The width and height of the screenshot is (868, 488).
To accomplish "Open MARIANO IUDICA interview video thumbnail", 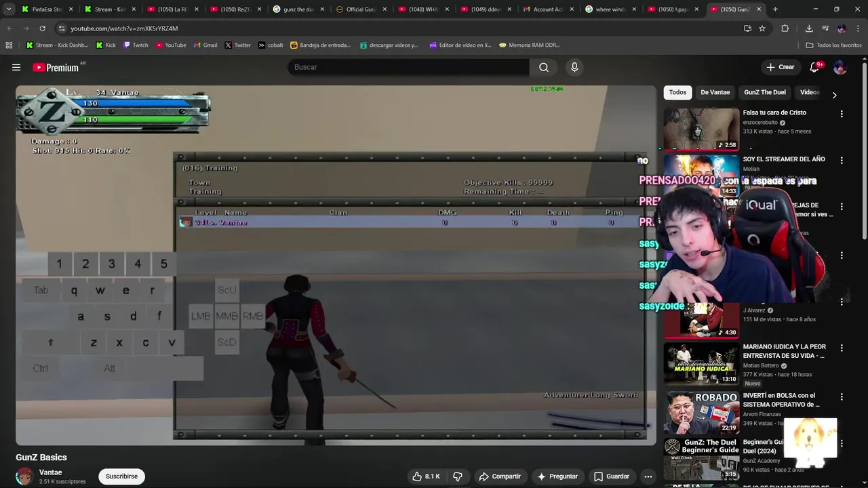I will click(701, 364).
